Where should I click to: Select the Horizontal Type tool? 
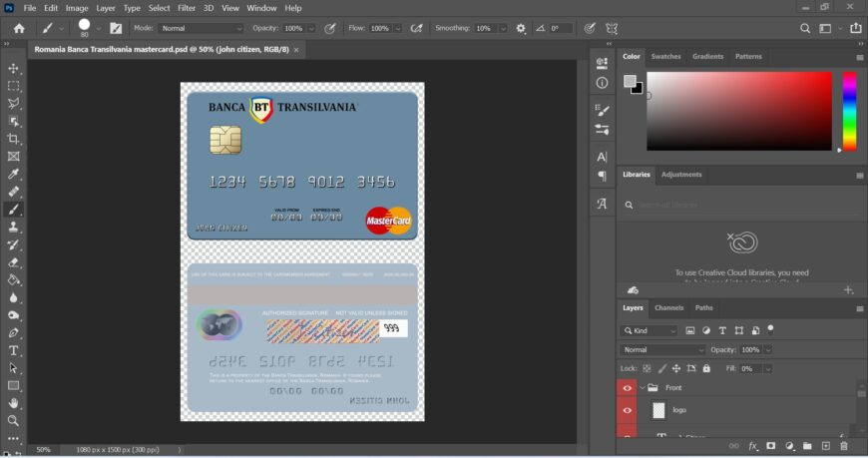point(13,350)
